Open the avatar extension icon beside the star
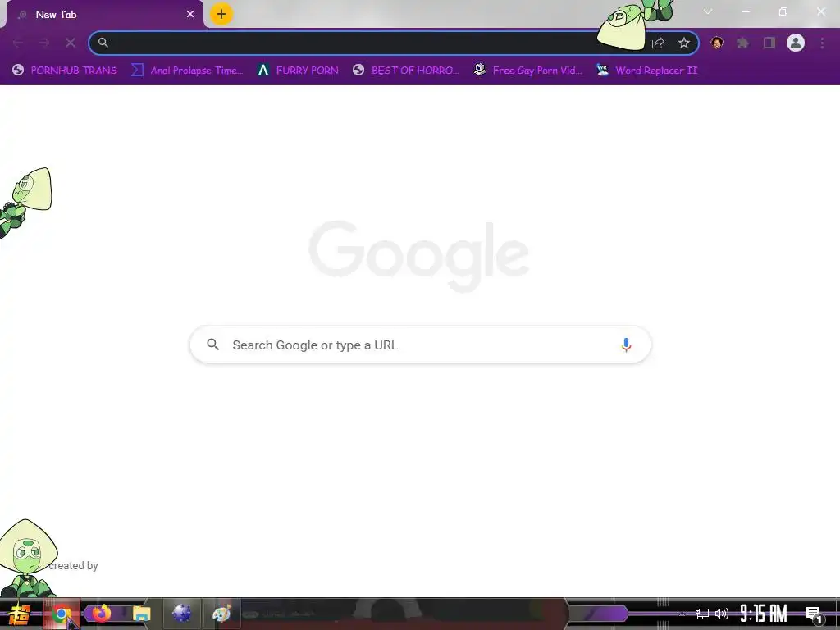This screenshot has height=630, width=840. click(717, 43)
